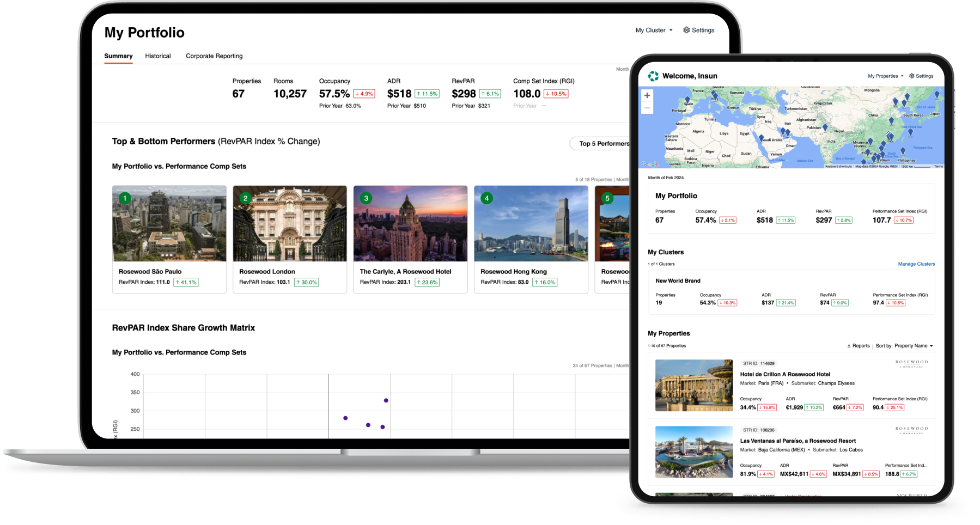This screenshot has height=525, width=980.
Task: Click the 57.5% Occupancy value on the laptop
Action: click(334, 94)
